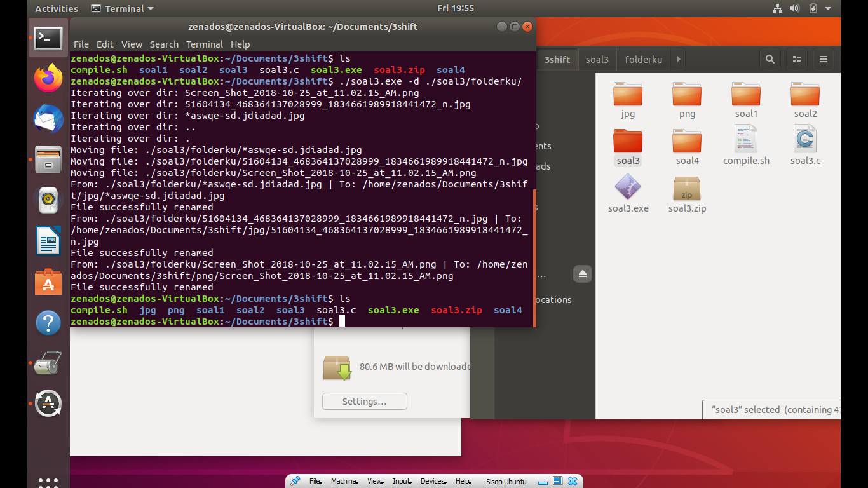Switch Files to list view
Viewport: 868px width, 488px height.
pos(796,58)
